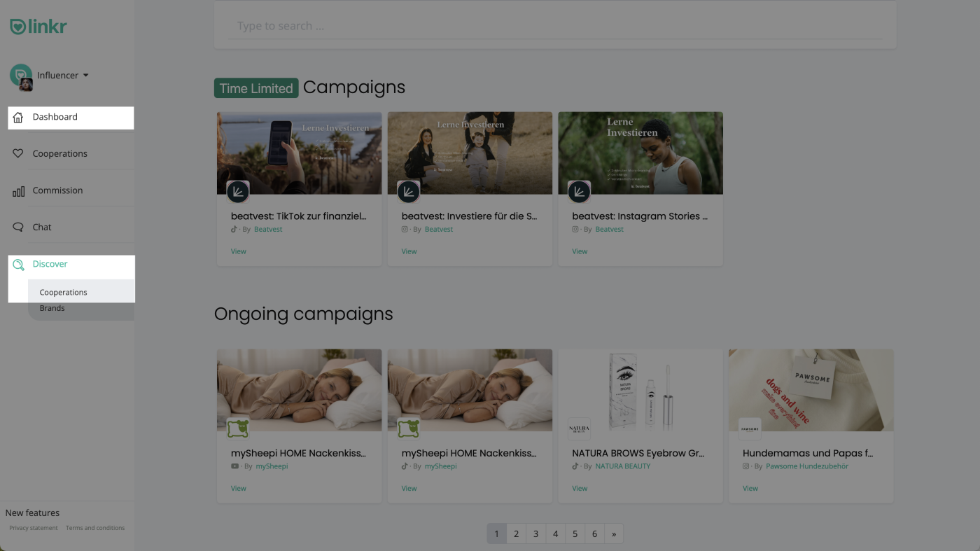The image size is (980, 551).
Task: Click Instagram icon on beatvest Investiere card
Action: pyautogui.click(x=405, y=230)
